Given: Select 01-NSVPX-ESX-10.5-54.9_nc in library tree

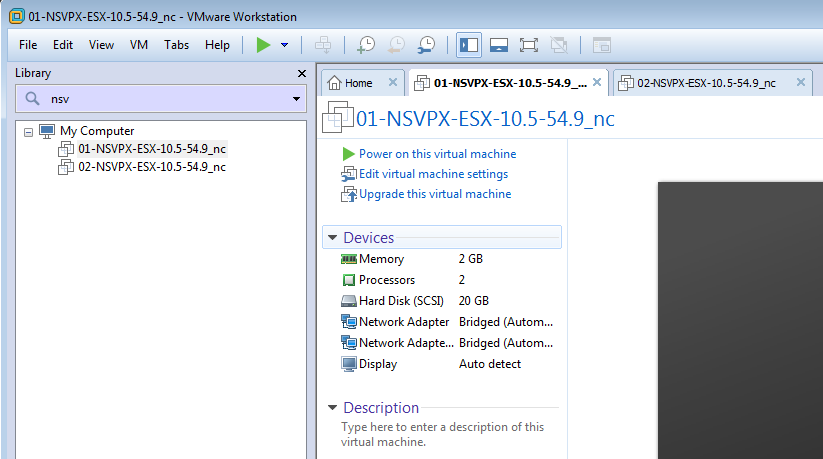Looking at the screenshot, I should (152, 149).
